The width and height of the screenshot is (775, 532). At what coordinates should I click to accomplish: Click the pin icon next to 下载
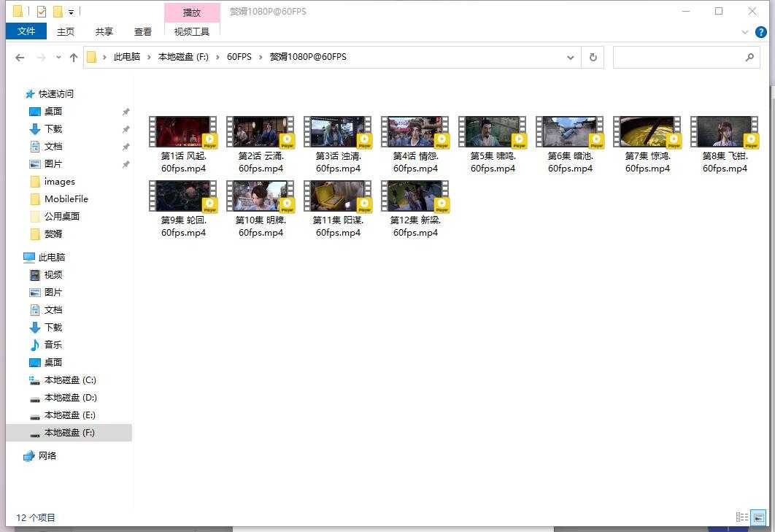[126, 130]
